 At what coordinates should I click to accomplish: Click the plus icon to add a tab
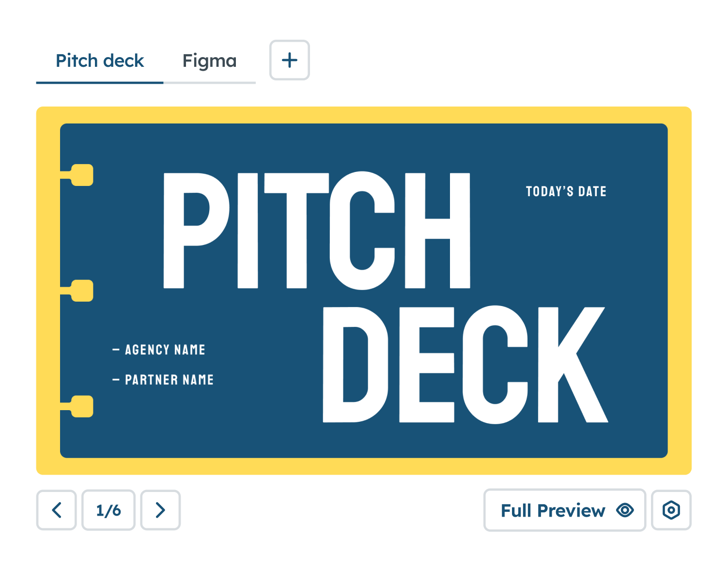click(289, 61)
